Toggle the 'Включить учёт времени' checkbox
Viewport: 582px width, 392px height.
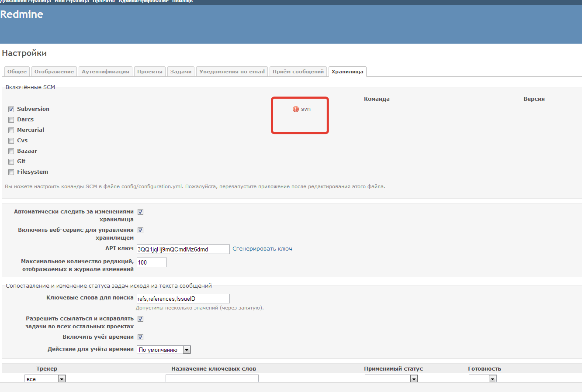pyautogui.click(x=141, y=337)
